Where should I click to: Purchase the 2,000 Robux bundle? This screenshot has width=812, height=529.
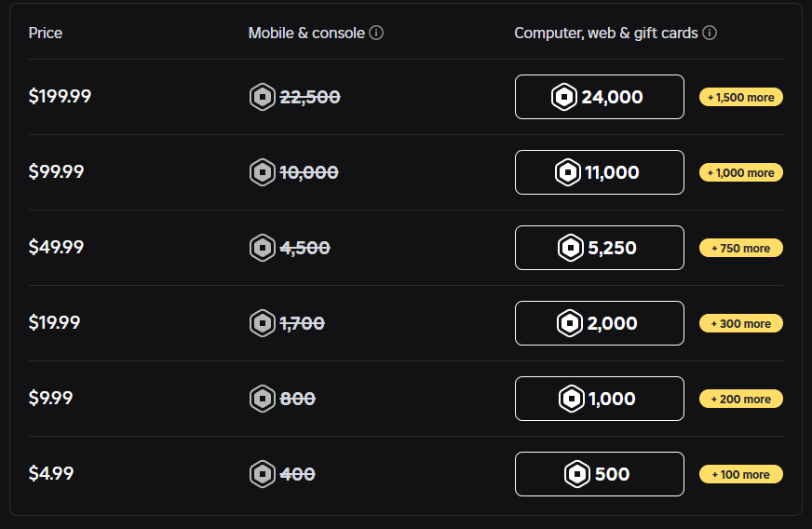click(599, 323)
